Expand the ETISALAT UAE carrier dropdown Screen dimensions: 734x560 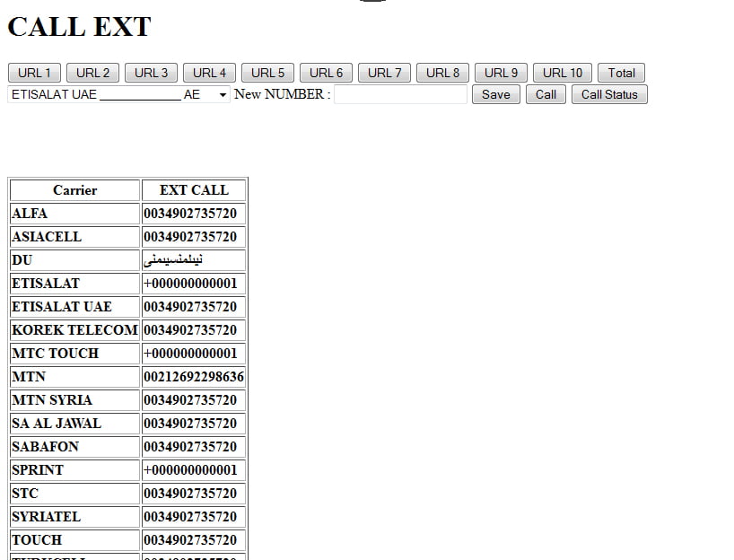click(x=118, y=94)
